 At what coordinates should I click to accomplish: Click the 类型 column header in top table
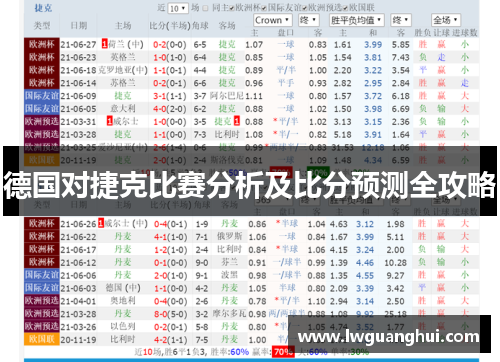[42, 25]
